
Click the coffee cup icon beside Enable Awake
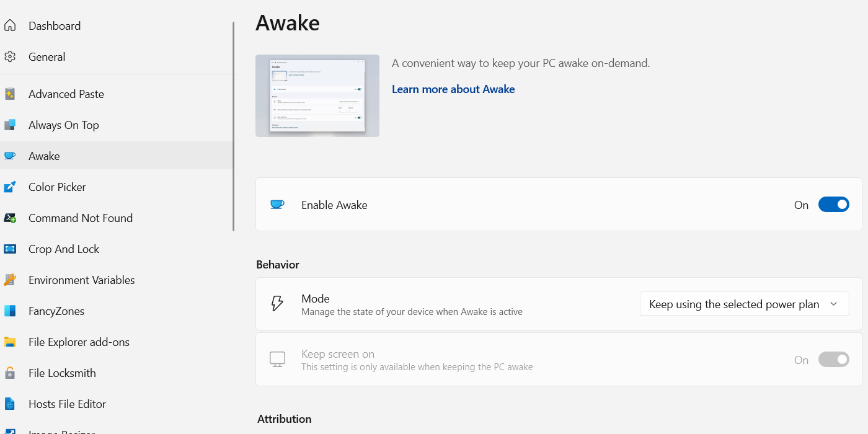(277, 205)
